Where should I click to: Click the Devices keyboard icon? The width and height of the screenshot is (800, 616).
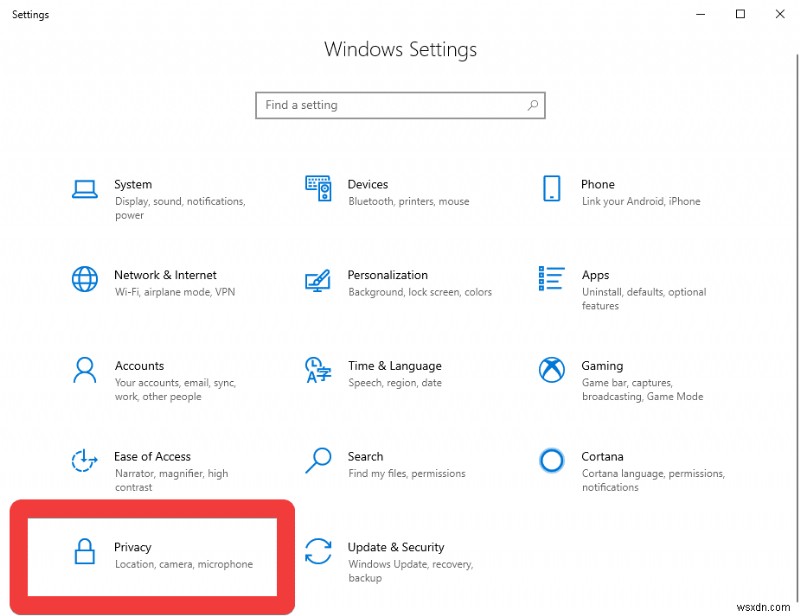point(318,190)
